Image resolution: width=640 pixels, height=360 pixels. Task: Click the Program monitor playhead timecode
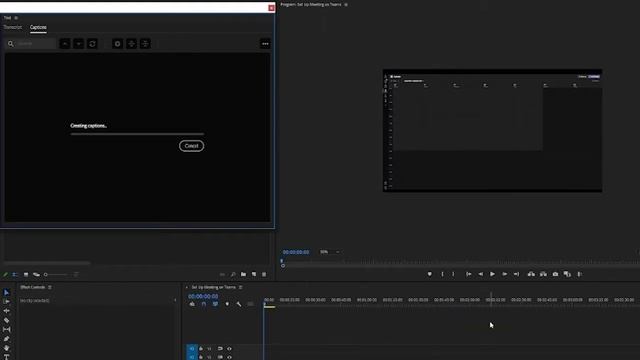tap(296, 252)
